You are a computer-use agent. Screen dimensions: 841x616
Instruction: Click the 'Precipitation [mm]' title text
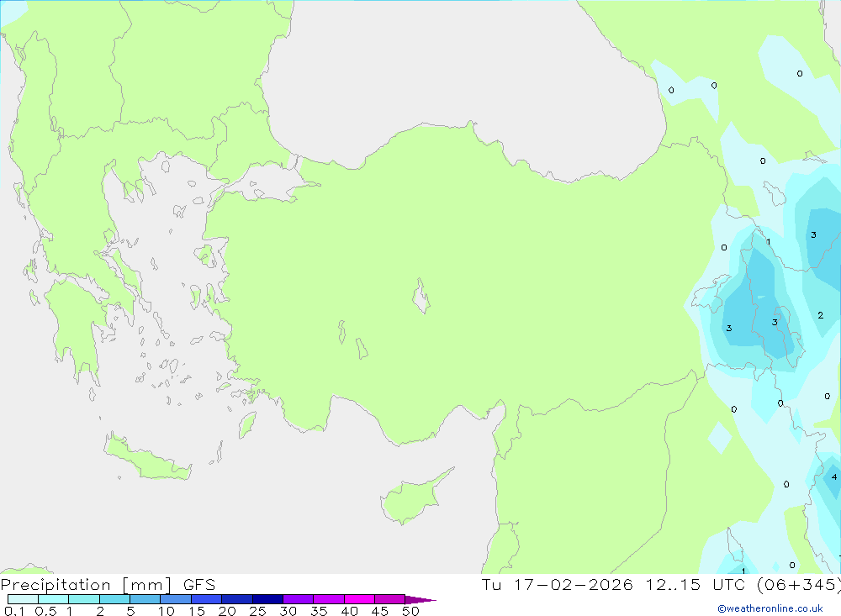(86, 585)
